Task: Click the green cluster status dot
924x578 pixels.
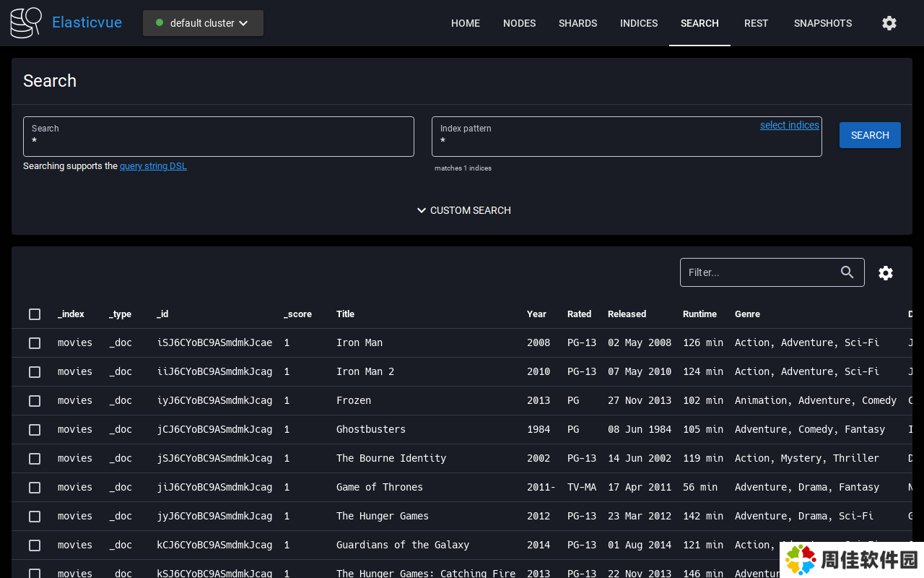Action: [x=160, y=23]
